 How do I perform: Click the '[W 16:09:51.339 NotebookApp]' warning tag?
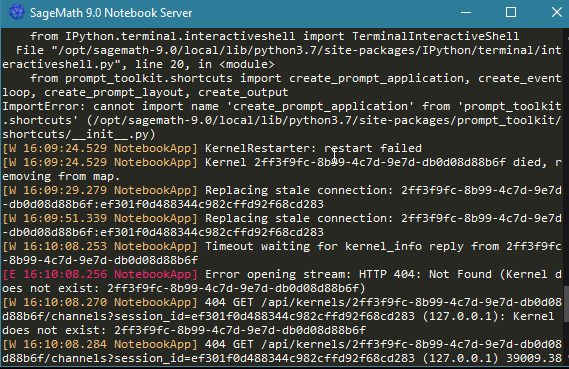point(100,218)
